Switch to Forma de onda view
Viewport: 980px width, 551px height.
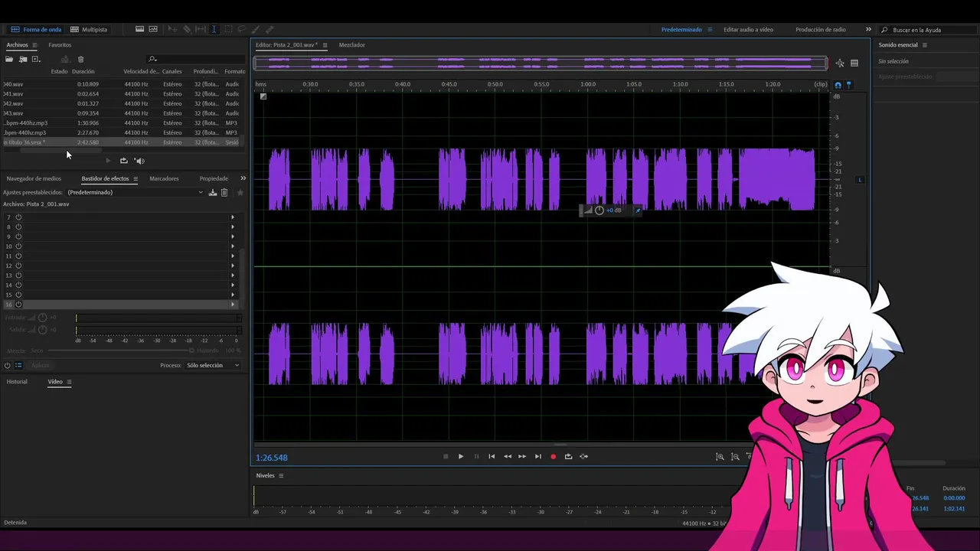(36, 29)
